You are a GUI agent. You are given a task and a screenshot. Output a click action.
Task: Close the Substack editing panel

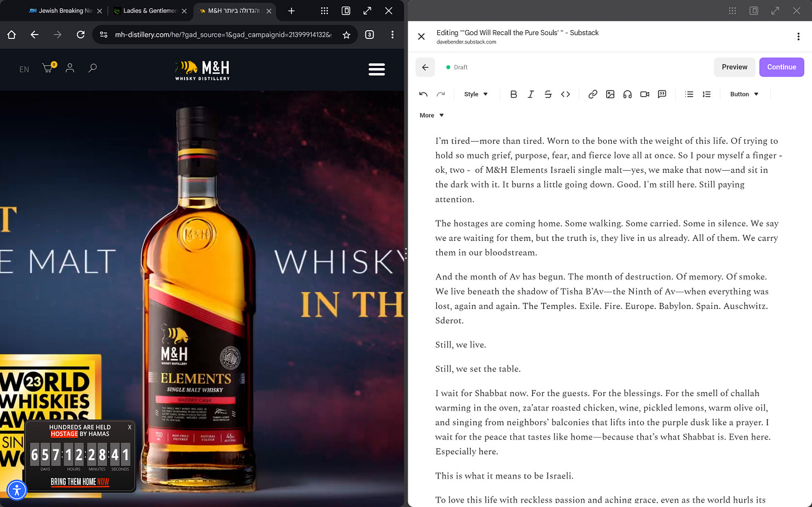point(422,36)
